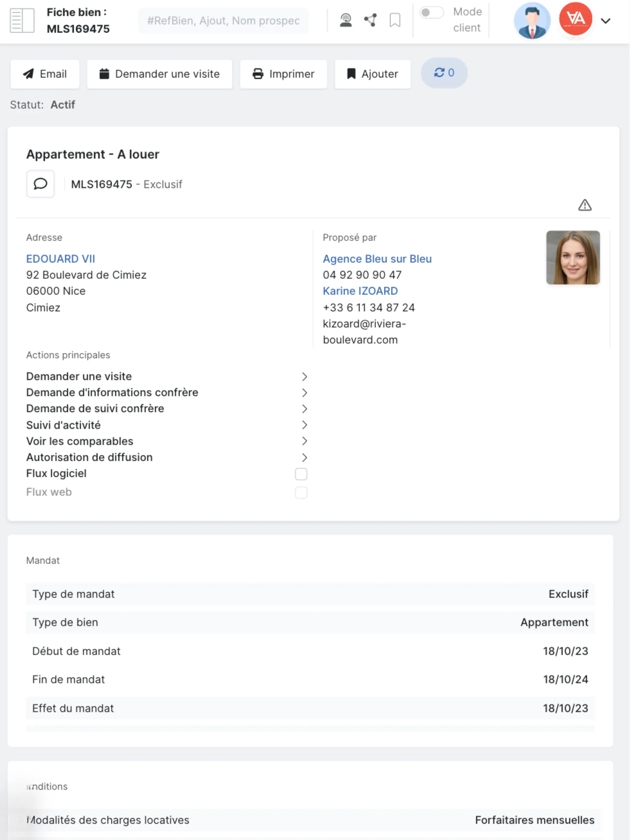
Task: Click the warning triangle icon
Action: click(x=584, y=205)
